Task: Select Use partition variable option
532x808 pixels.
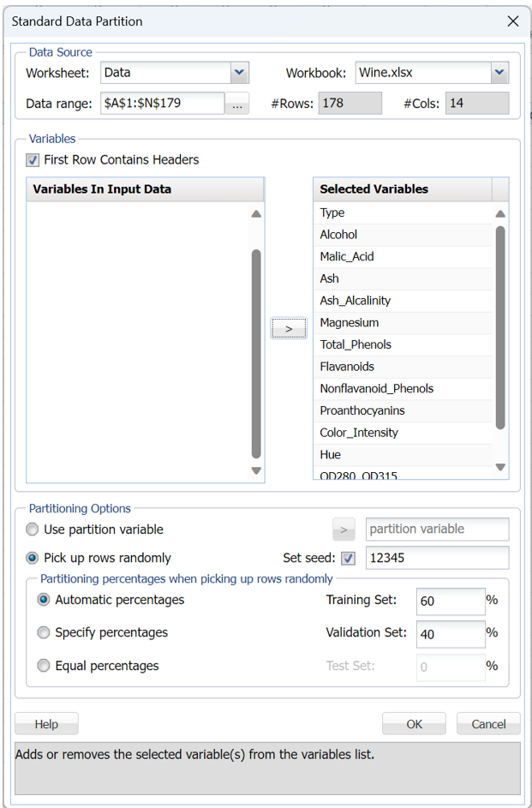Action: point(33,530)
